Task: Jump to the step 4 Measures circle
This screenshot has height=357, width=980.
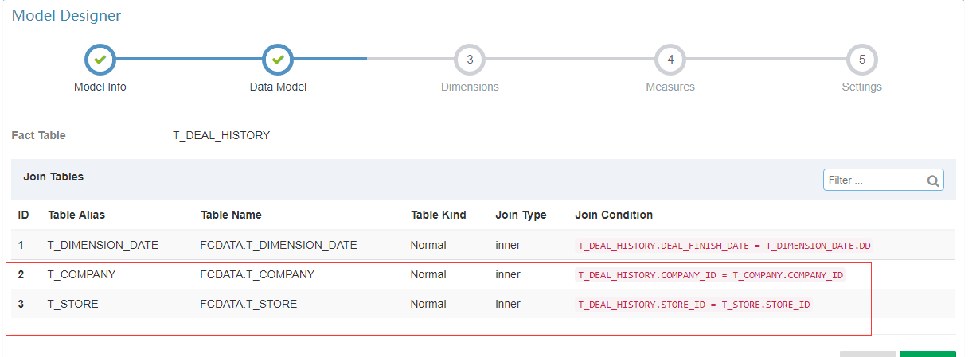Action: click(x=670, y=60)
